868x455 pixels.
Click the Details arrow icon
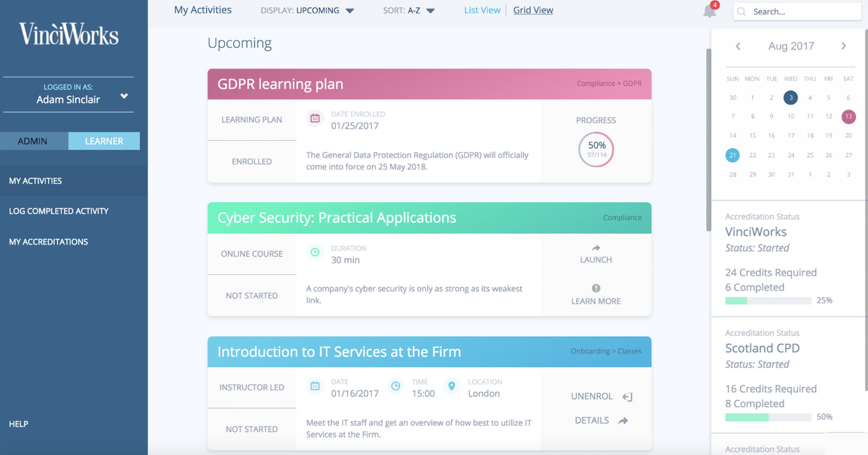623,420
